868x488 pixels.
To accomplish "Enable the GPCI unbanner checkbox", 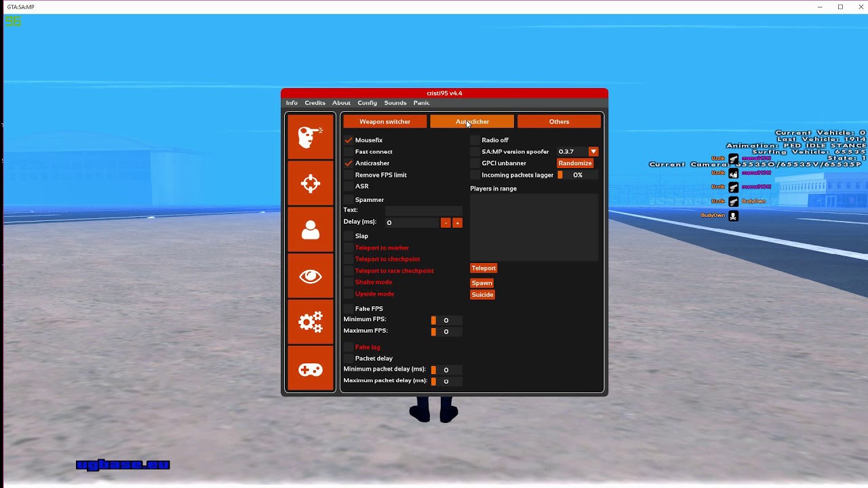I will [475, 163].
